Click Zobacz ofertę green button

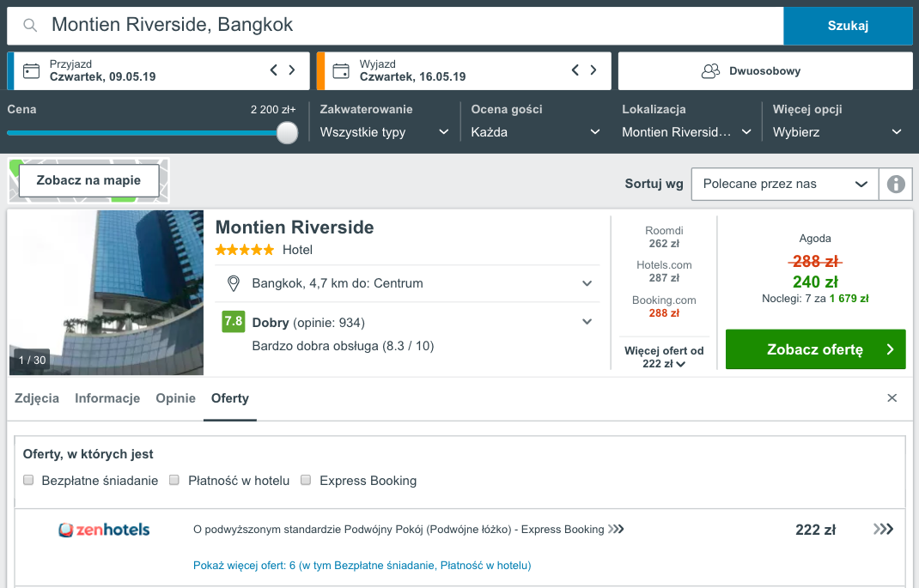(815, 349)
